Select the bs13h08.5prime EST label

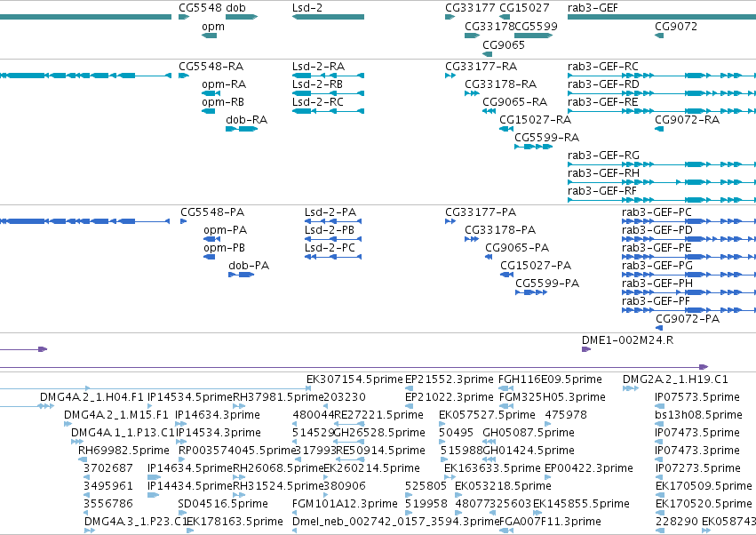click(x=698, y=415)
